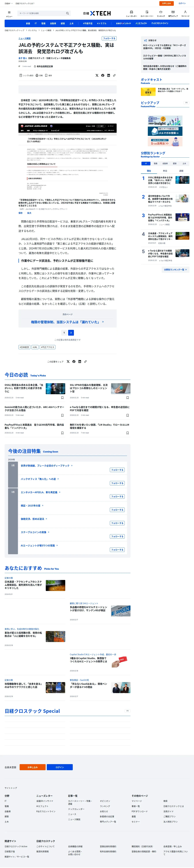This screenshot has height=868, width=194.
Task: Select 自動車 sector in ranking
Action: [165, 163]
